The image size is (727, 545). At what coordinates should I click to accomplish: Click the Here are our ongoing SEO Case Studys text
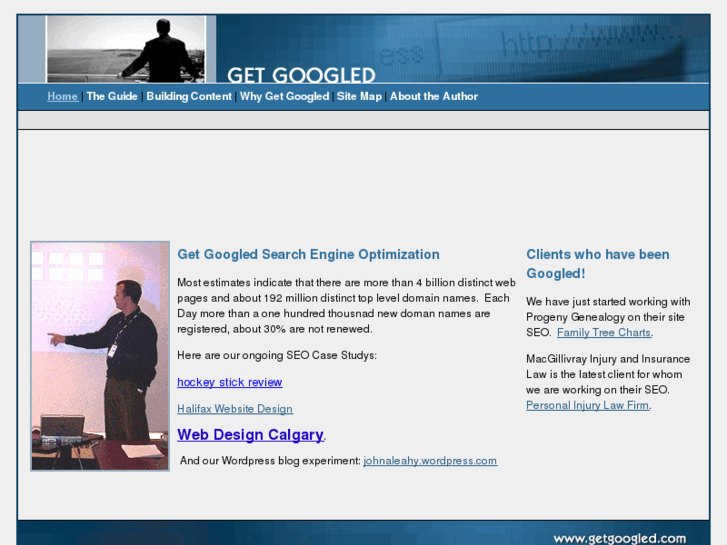[277, 355]
